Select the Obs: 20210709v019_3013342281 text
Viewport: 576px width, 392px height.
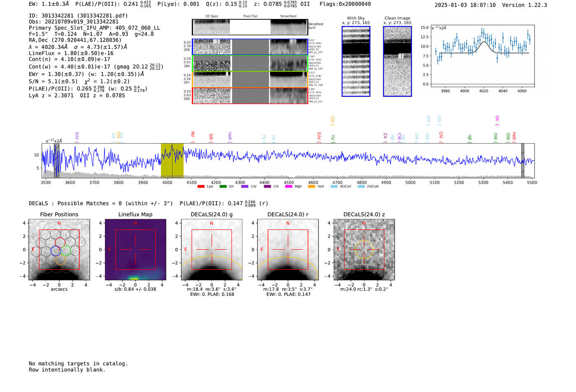74,22
